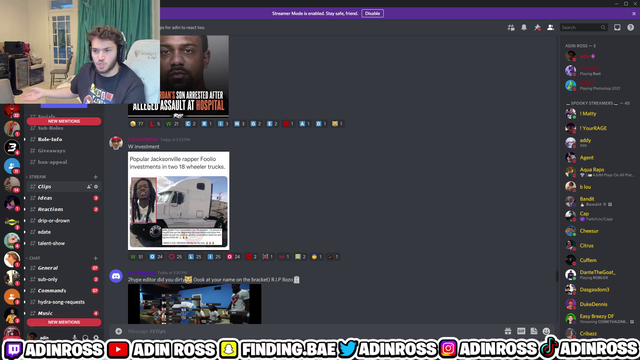Open the gift Nitro icon
Image resolution: width=640 pixels, height=360 pixels.
[x=508, y=331]
